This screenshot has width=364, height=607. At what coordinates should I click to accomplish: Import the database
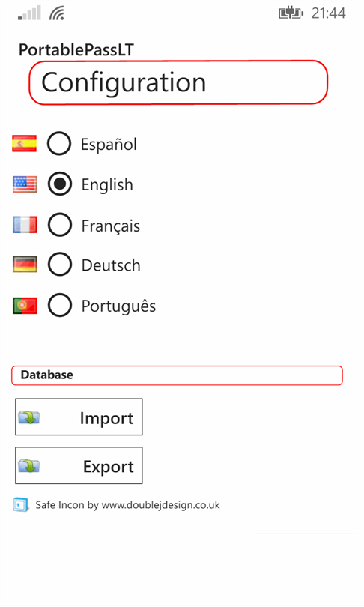(79, 417)
